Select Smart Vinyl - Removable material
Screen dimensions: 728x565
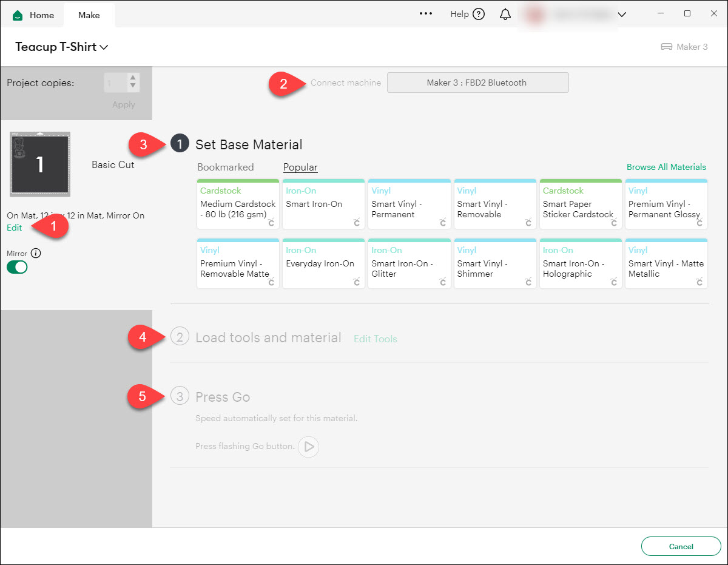(495, 204)
